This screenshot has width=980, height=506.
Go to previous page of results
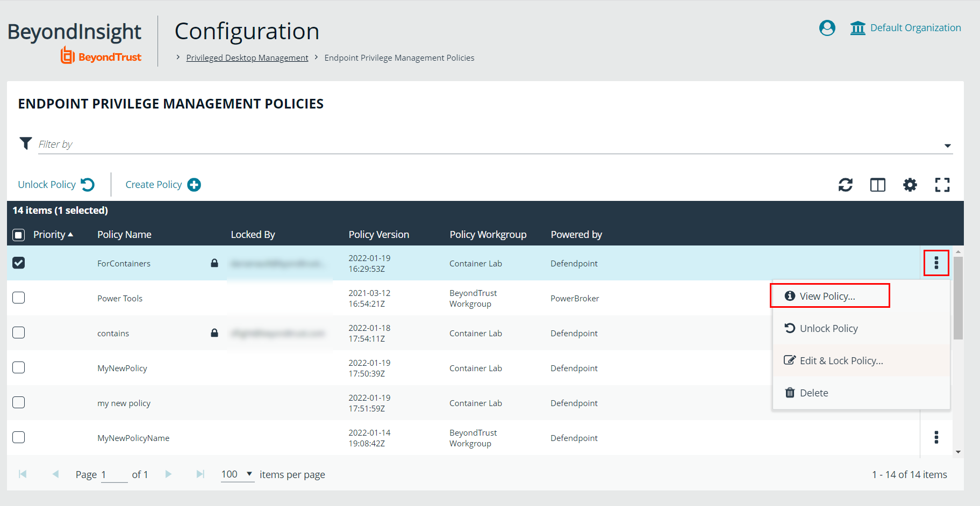tap(55, 474)
